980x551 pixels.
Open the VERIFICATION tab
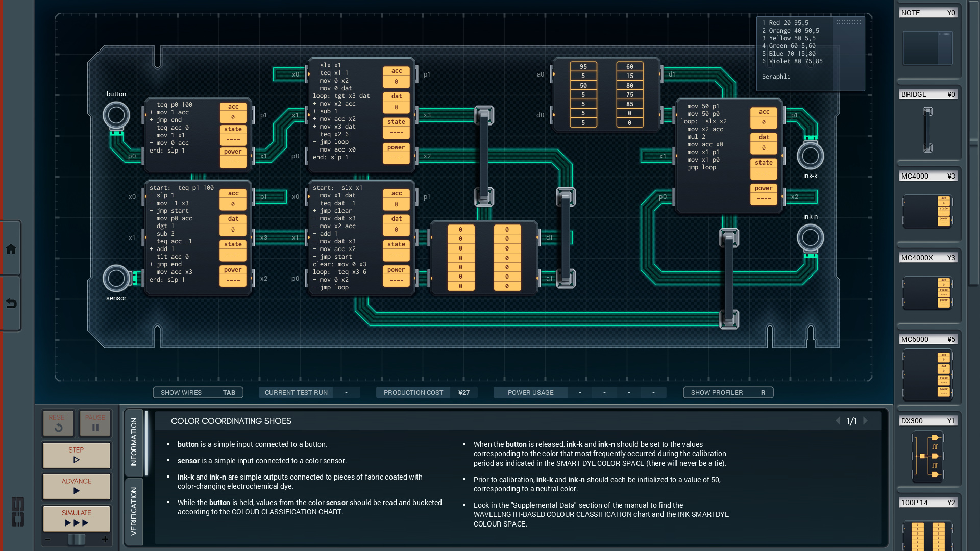[134, 511]
